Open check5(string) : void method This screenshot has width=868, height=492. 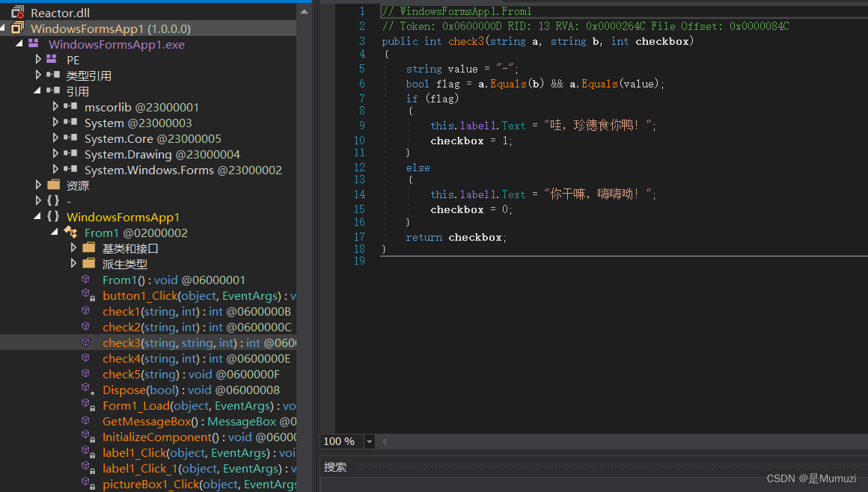191,374
